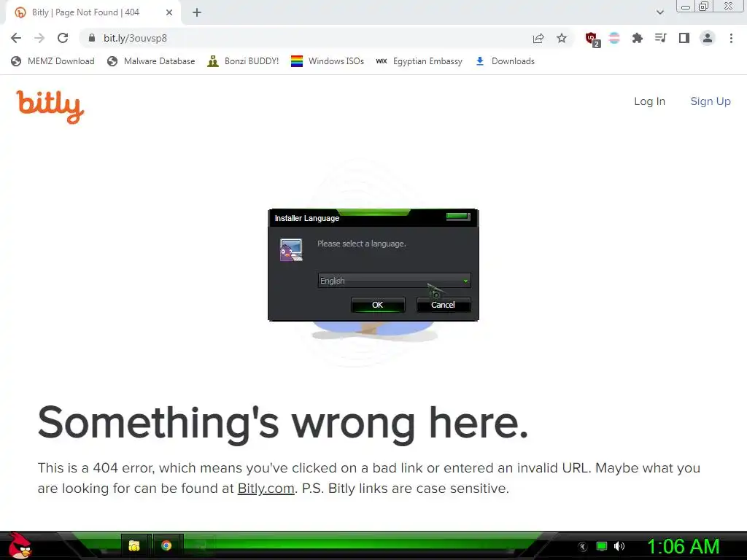Click the Sign Up link
This screenshot has width=747, height=560.
(x=711, y=101)
